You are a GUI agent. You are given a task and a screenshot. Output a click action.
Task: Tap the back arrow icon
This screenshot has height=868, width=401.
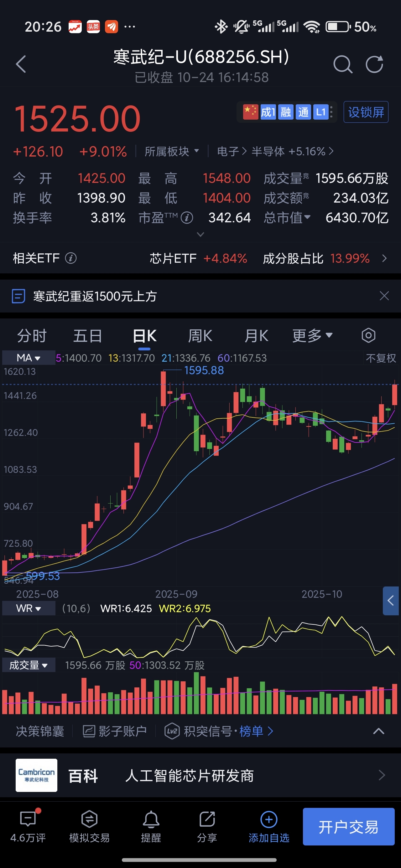(x=21, y=64)
